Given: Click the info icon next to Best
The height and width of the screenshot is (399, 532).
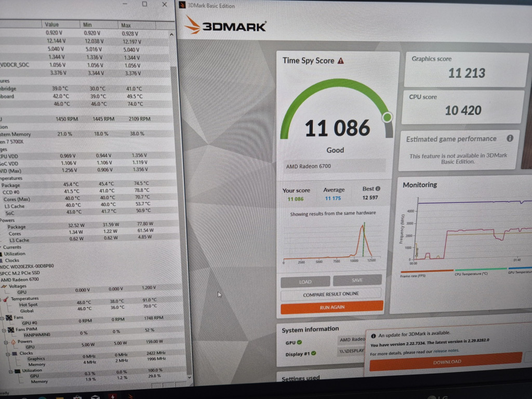Looking at the screenshot, I should [x=378, y=189].
